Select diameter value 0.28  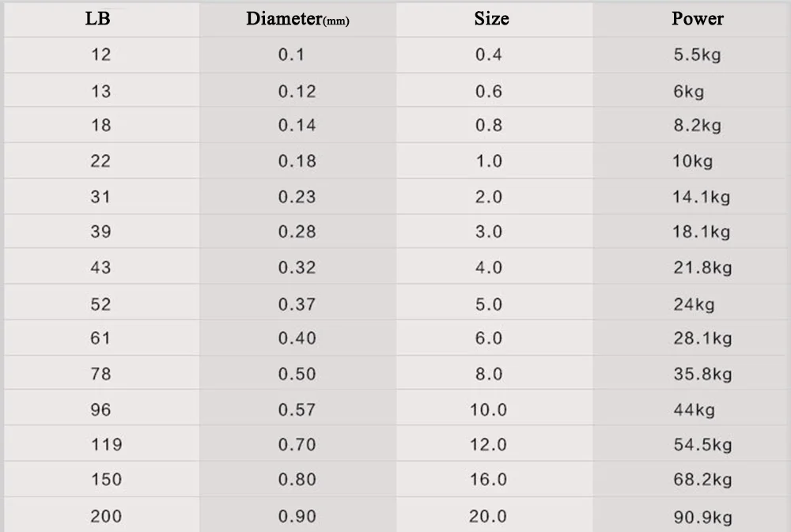point(297,232)
